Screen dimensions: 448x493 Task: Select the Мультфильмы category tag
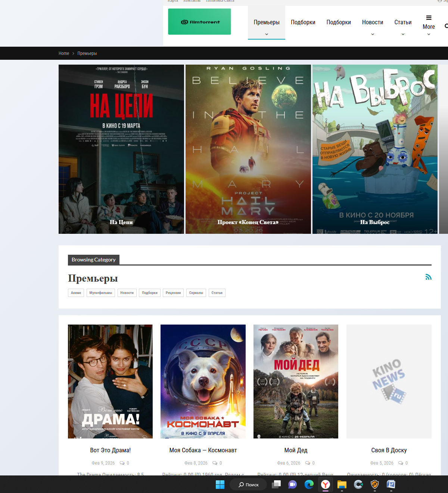101,293
